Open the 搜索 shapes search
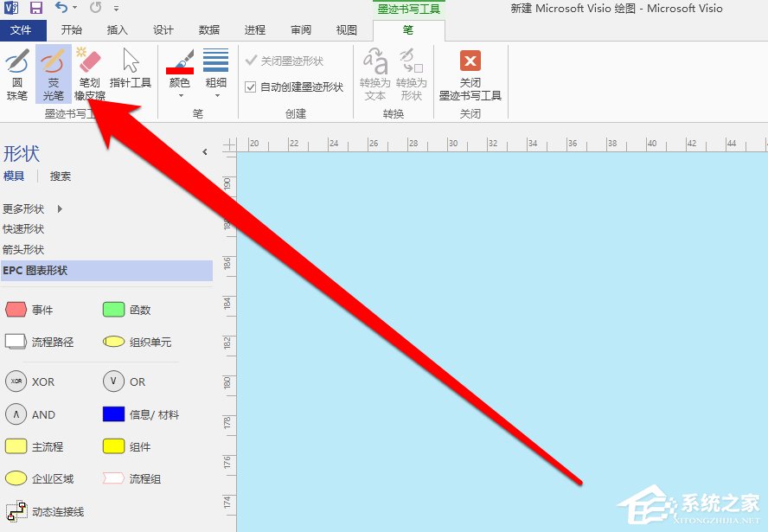768x532 pixels. (x=60, y=176)
